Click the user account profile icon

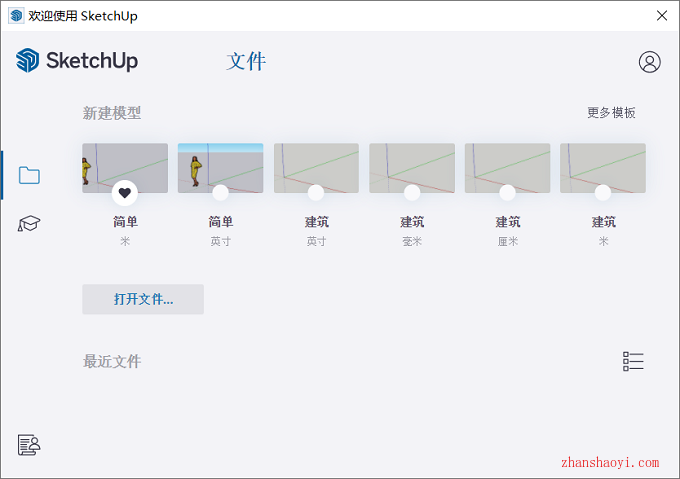(x=650, y=62)
